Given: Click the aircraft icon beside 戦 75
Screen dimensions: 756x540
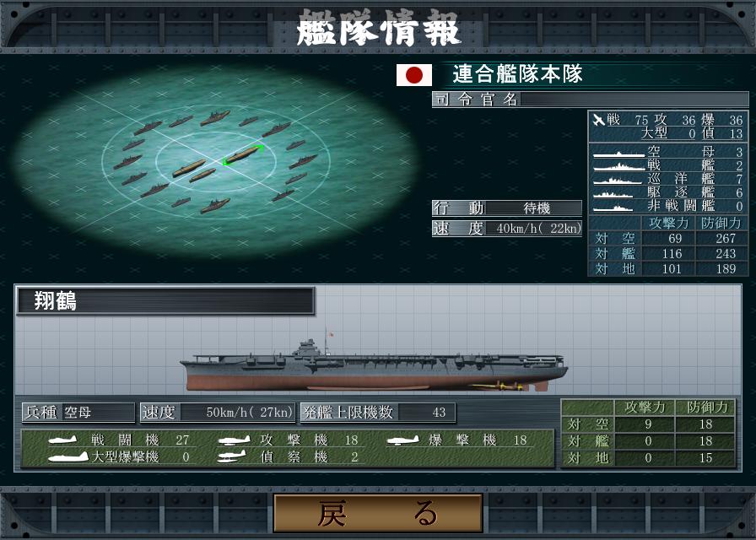Looking at the screenshot, I should [599, 119].
